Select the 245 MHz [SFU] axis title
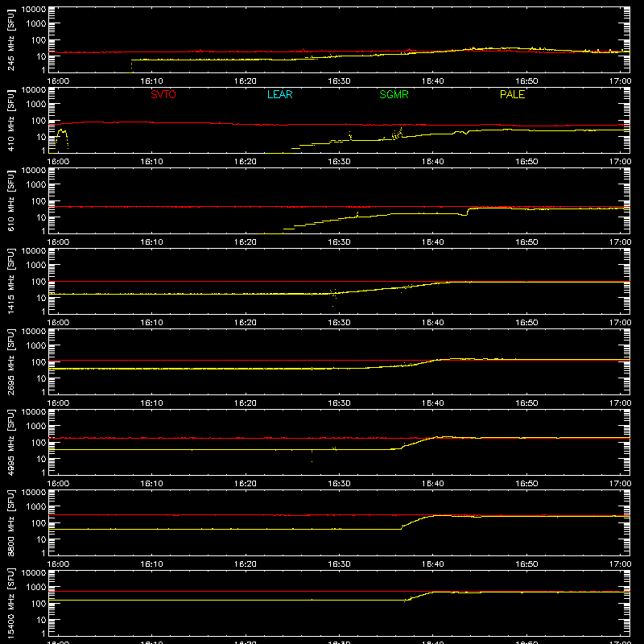Screen dimensions: 644x644 tap(10, 39)
